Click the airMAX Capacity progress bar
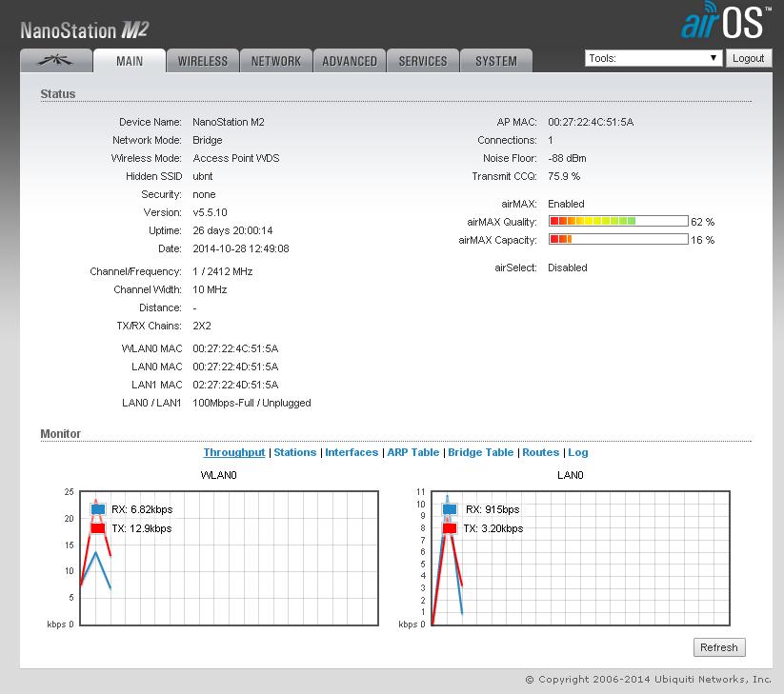Viewport: 784px width, 694px height. click(618, 239)
